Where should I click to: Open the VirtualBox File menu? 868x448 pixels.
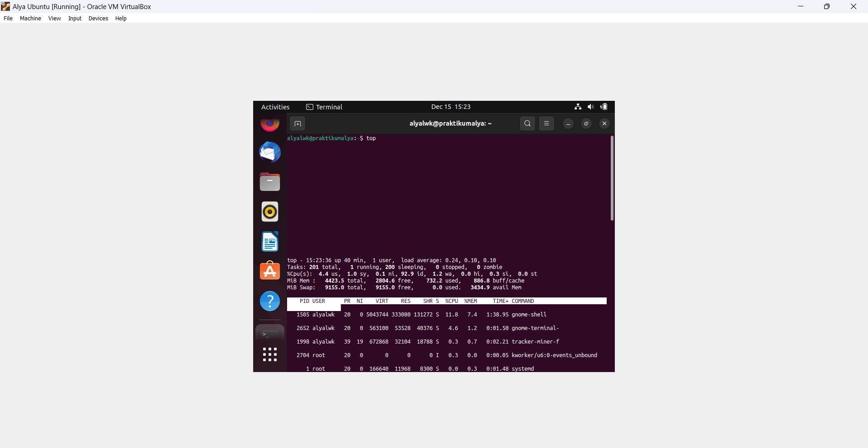pos(8,19)
